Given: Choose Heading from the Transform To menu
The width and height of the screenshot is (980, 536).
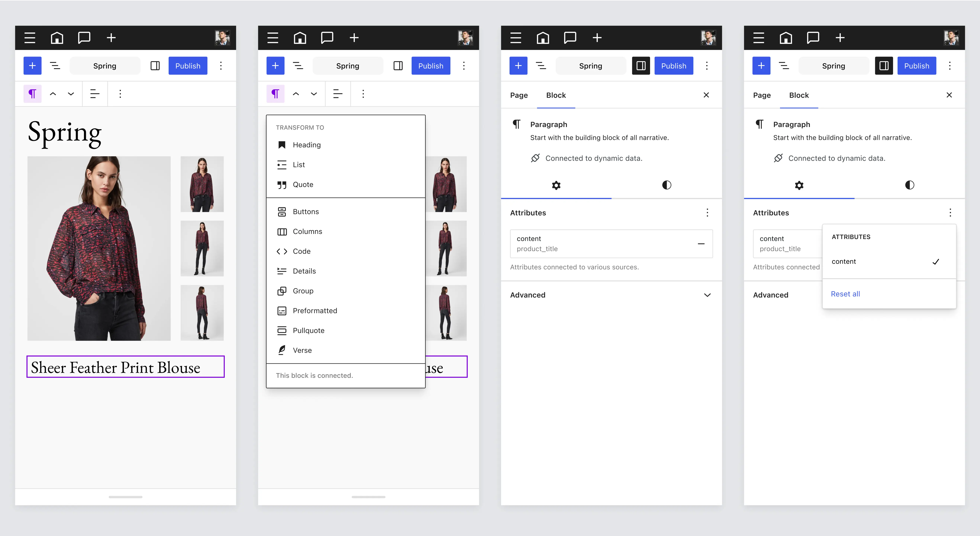Looking at the screenshot, I should (x=307, y=145).
